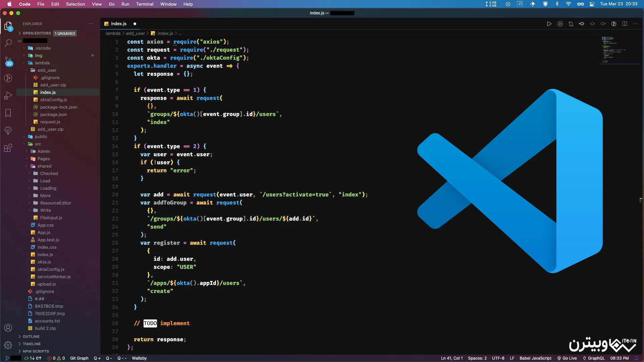Open serviceWorker.js file
The image size is (644, 362).
[54, 277]
